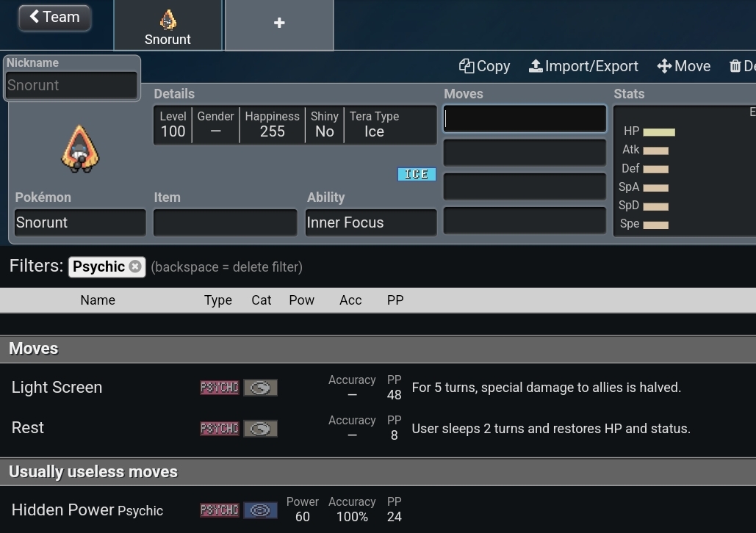Sort moves by Name column

coord(98,300)
